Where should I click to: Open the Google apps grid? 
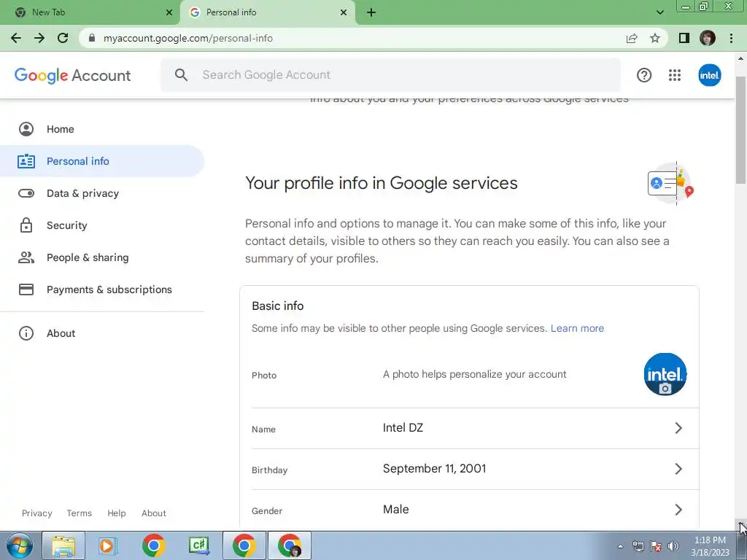point(675,75)
